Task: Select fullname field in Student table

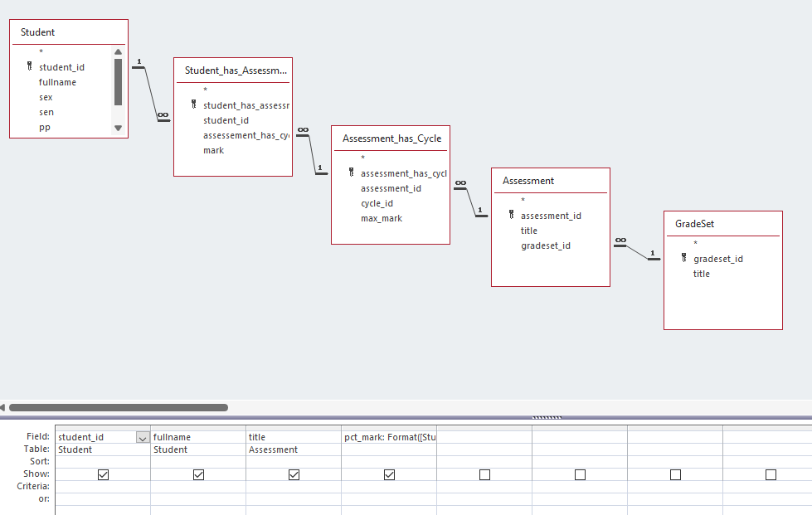Action: pos(57,82)
